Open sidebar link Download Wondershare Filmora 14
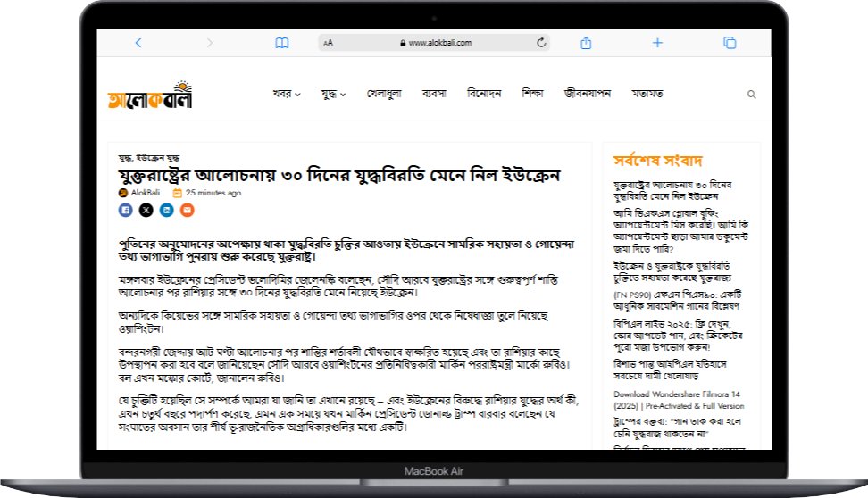868x498 pixels. 679,400
